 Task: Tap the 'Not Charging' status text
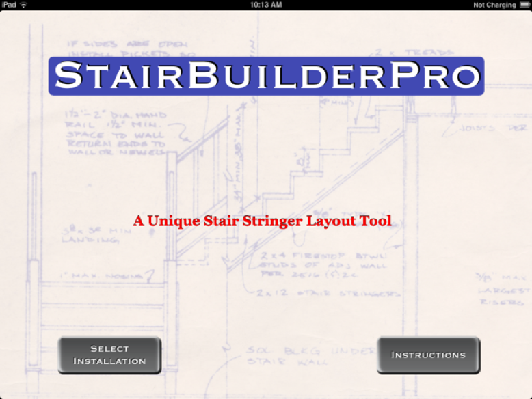pos(494,5)
